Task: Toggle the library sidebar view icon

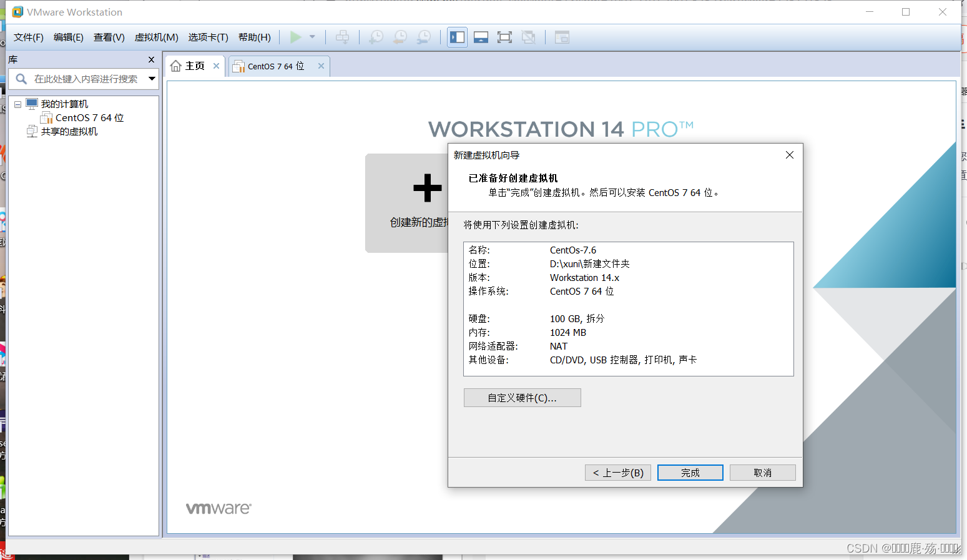Action: pyautogui.click(x=458, y=37)
